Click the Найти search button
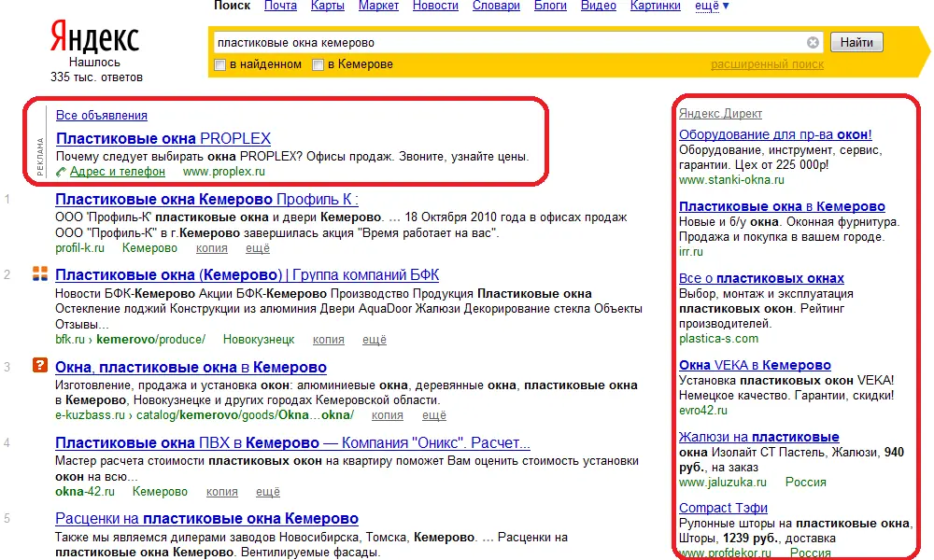 [x=856, y=42]
